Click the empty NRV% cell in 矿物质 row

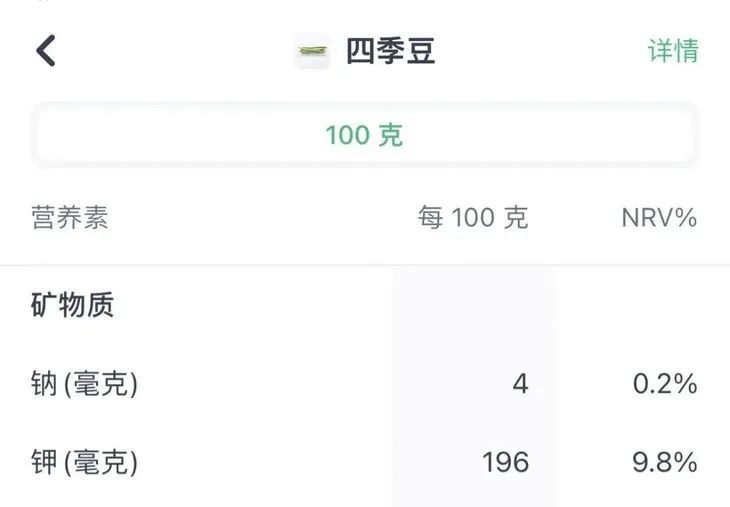pos(650,305)
